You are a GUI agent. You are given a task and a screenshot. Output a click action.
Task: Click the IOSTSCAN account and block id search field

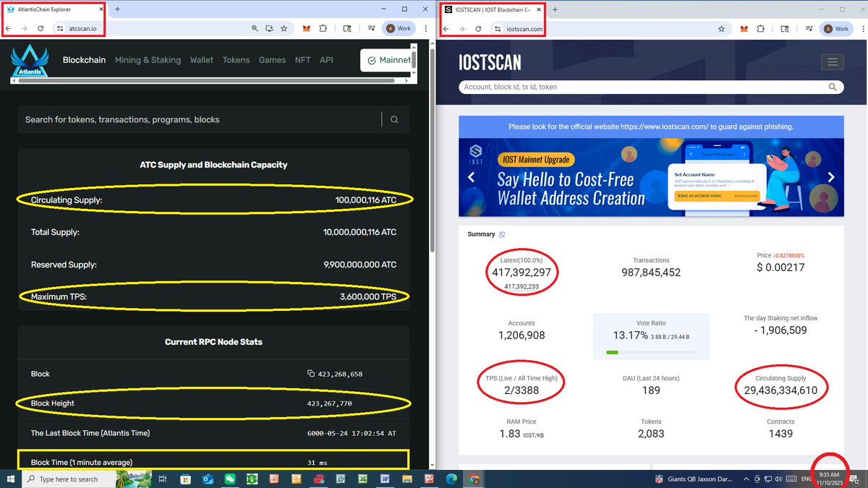(642, 87)
